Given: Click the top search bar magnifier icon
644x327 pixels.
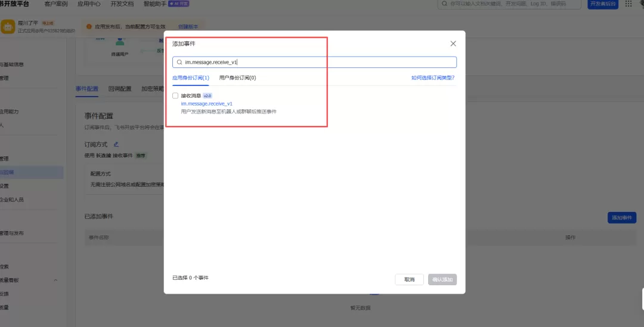Looking at the screenshot, I should [444, 4].
